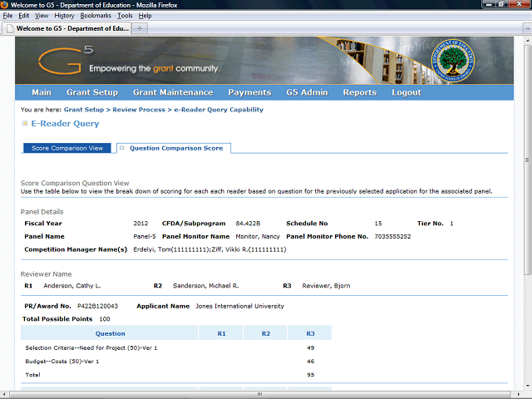
Task: Open Payments navigation item
Action: click(249, 92)
